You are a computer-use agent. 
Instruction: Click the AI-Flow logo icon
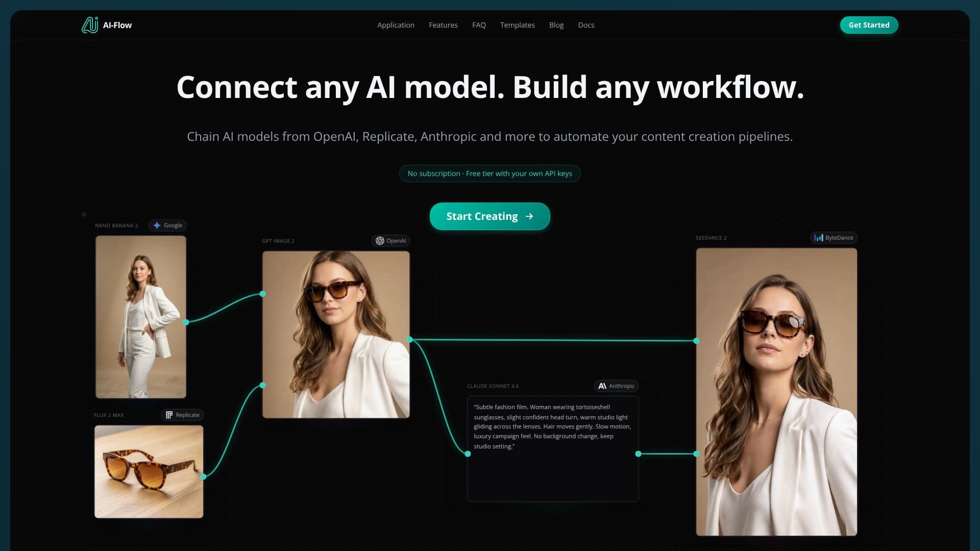[90, 25]
